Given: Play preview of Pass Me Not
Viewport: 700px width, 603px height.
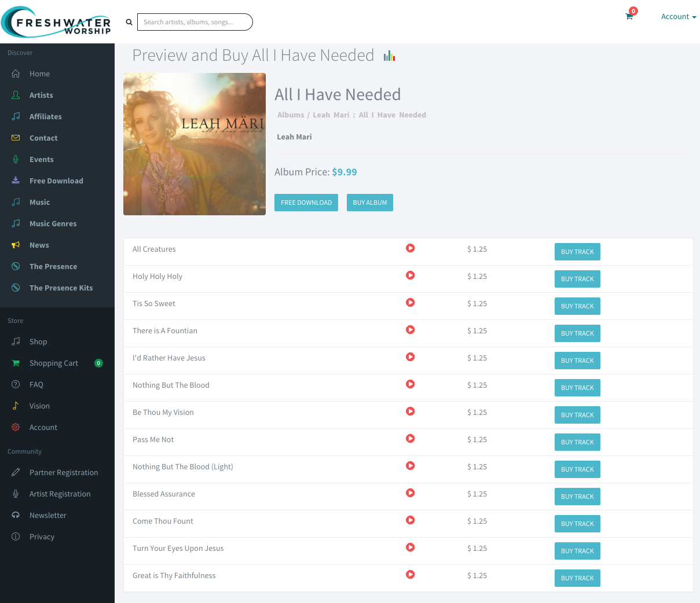Looking at the screenshot, I should 411,439.
